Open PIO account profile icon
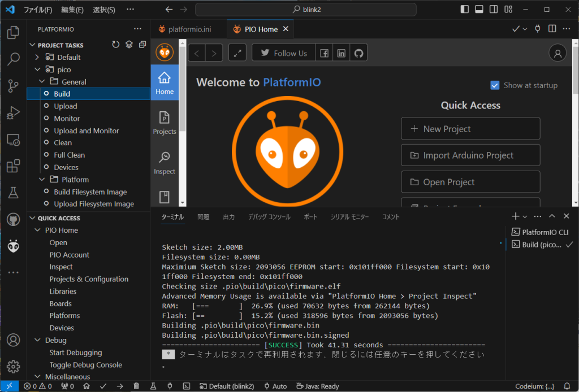 tap(558, 53)
